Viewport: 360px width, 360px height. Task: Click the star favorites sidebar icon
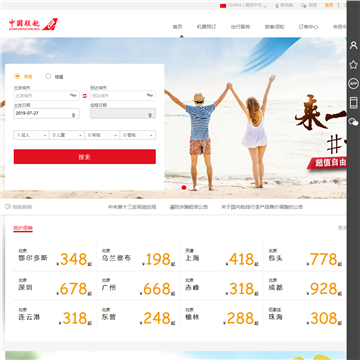[x=353, y=64]
